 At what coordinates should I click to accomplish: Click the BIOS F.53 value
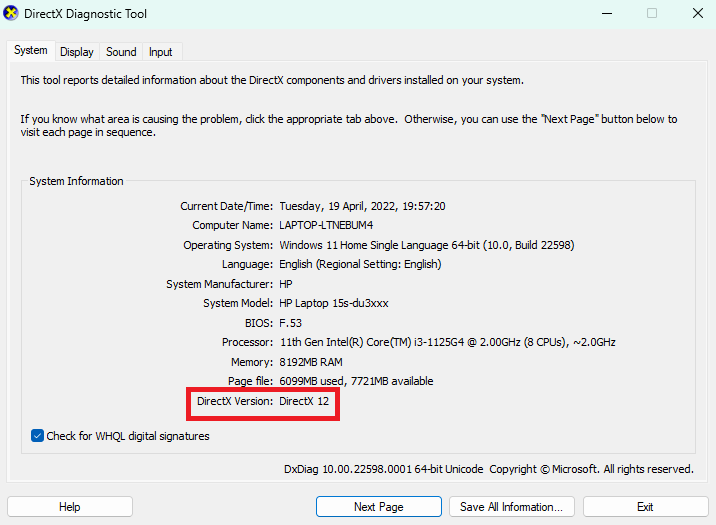290,323
